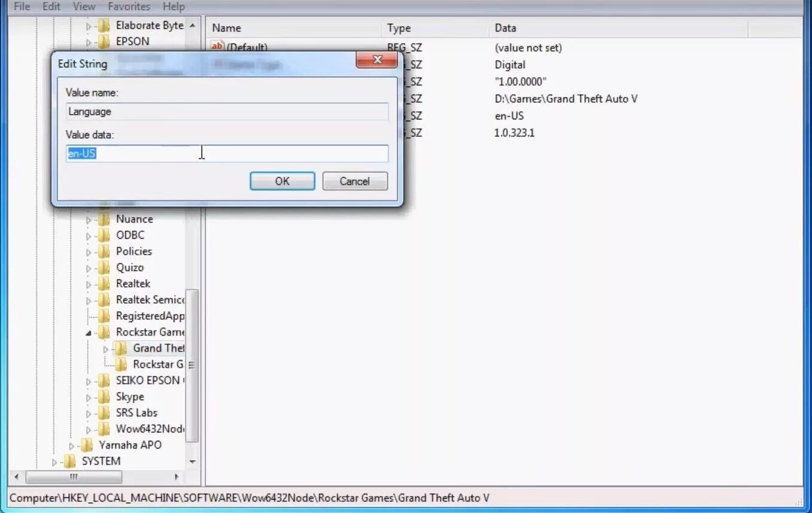
Task: Click the Rockstar Games folder icon
Action: tap(104, 332)
